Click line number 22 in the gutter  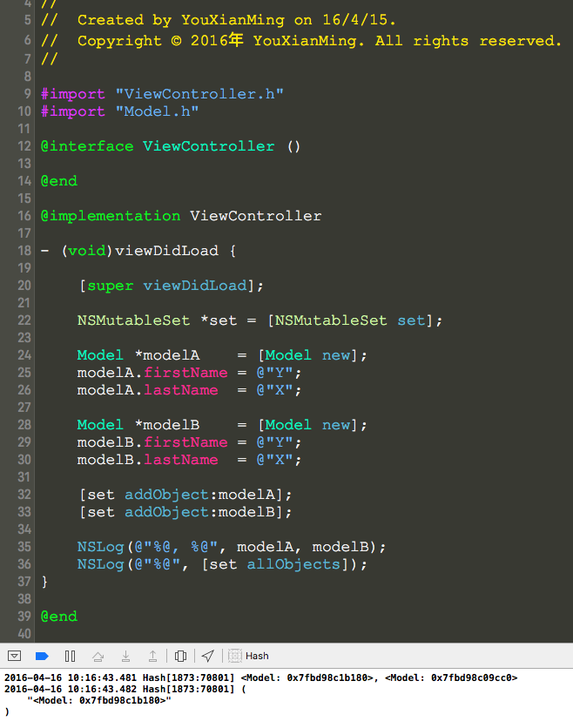24,320
